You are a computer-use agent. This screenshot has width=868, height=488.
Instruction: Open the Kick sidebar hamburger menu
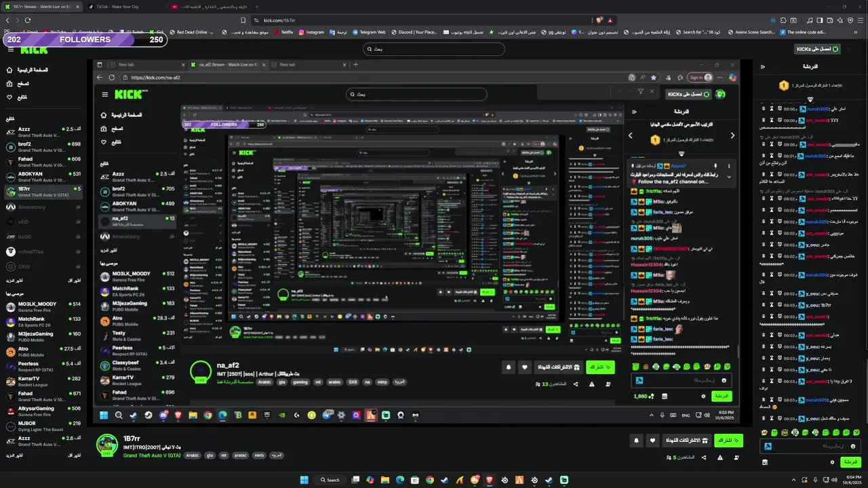click(9, 49)
